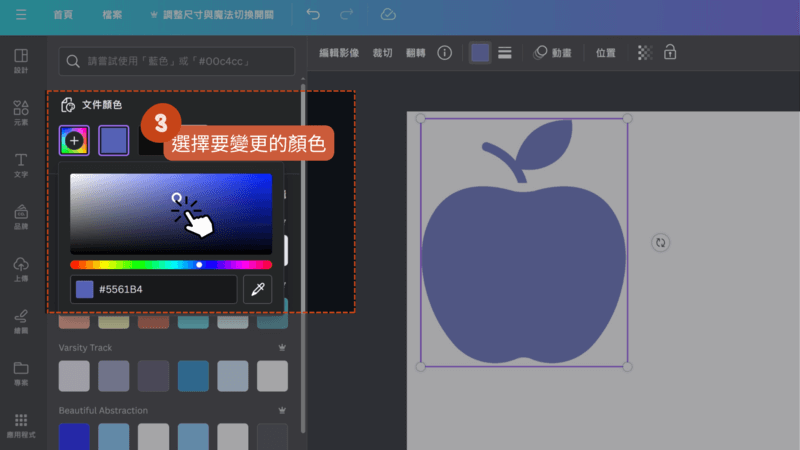Click the undo arrow
Screen dimensions: 800x450
pyautogui.click(x=313, y=15)
